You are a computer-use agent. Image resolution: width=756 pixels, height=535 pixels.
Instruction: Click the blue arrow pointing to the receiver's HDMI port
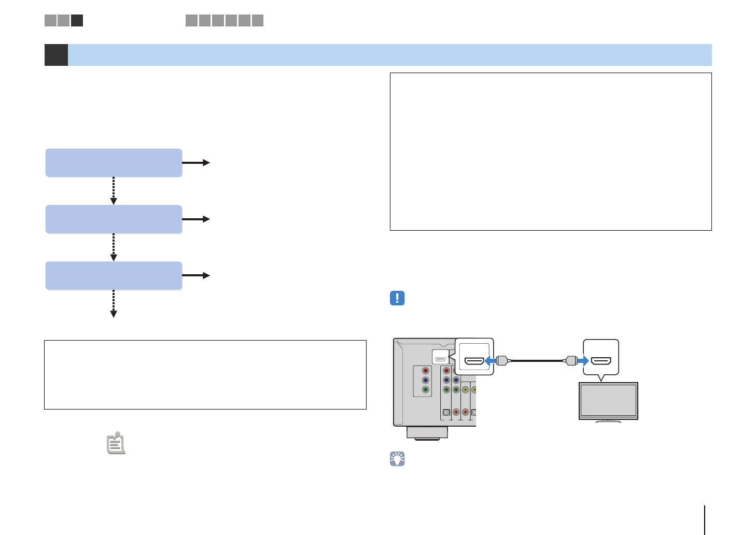click(491, 360)
